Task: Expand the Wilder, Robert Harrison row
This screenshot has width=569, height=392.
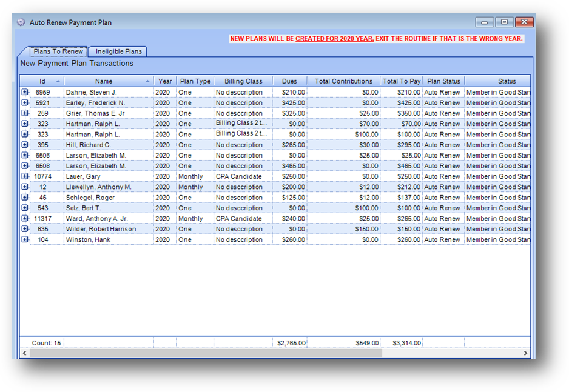Action: pyautogui.click(x=25, y=228)
